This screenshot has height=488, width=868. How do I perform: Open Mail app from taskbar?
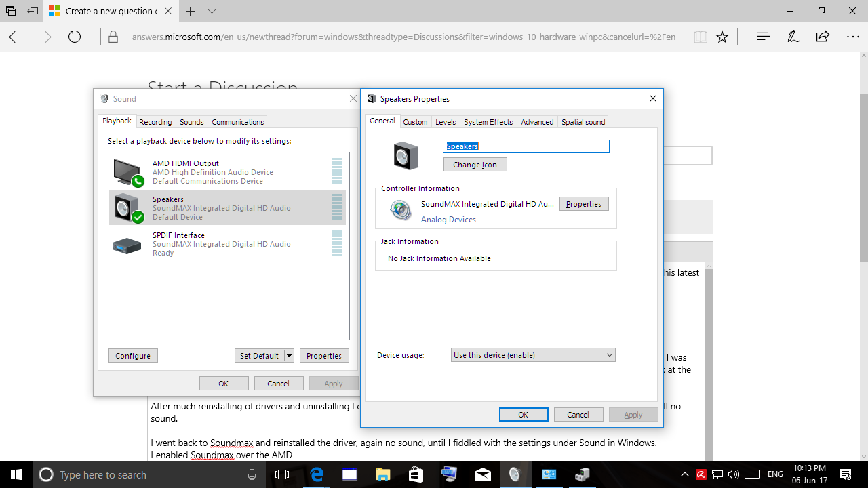483,474
